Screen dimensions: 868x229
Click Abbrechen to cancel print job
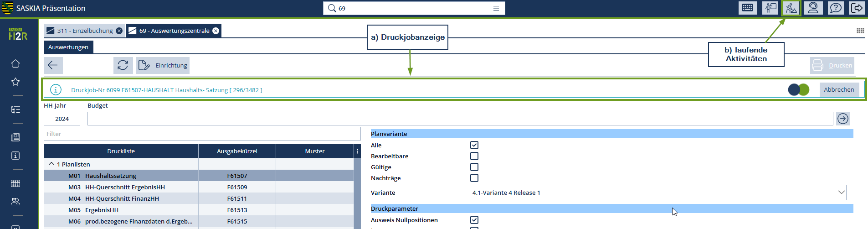pos(839,89)
